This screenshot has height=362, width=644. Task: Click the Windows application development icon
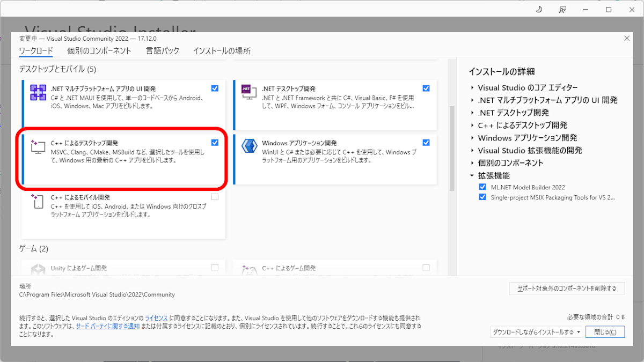250,147
